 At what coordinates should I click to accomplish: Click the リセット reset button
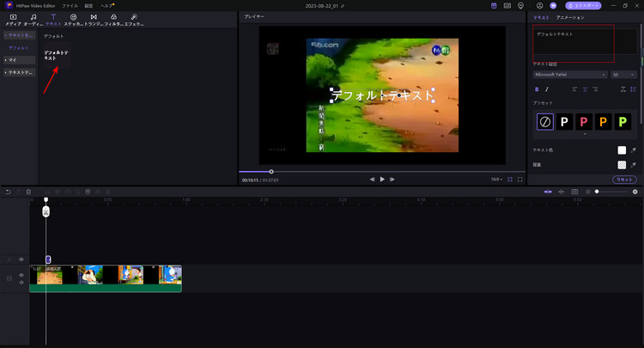[x=623, y=179]
